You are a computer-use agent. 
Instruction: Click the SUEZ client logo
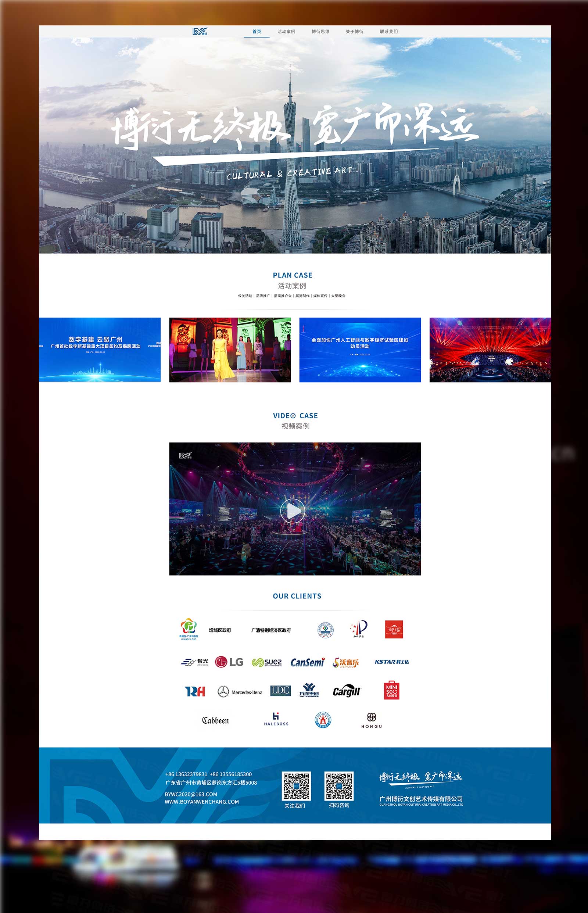click(267, 662)
